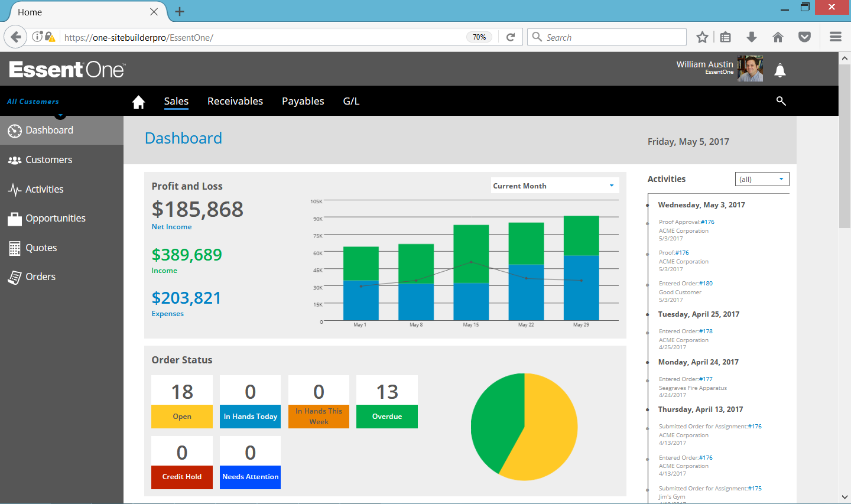Image resolution: width=851 pixels, height=504 pixels.
Task: Click the In Hands Today tile
Action: tap(250, 402)
